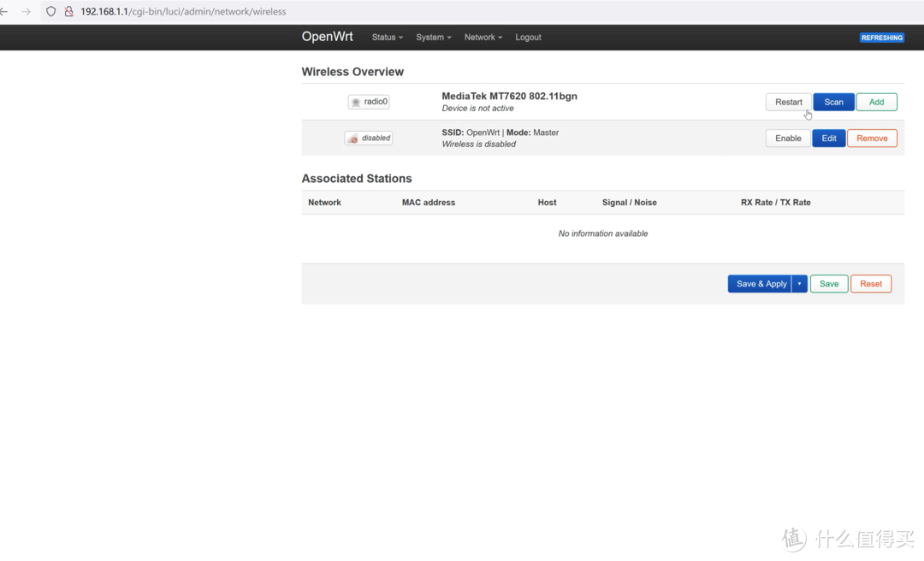Add a new wireless network
The height and width of the screenshot is (561, 924).
(876, 102)
